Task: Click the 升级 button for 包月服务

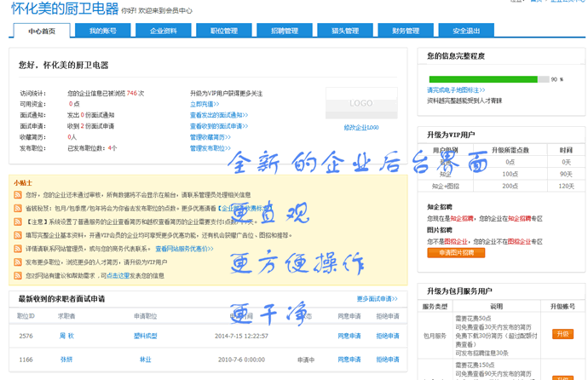Action: pyautogui.click(x=562, y=334)
